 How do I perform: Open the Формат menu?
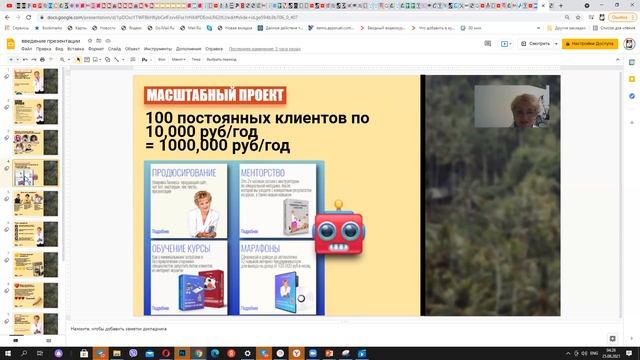[x=96, y=49]
